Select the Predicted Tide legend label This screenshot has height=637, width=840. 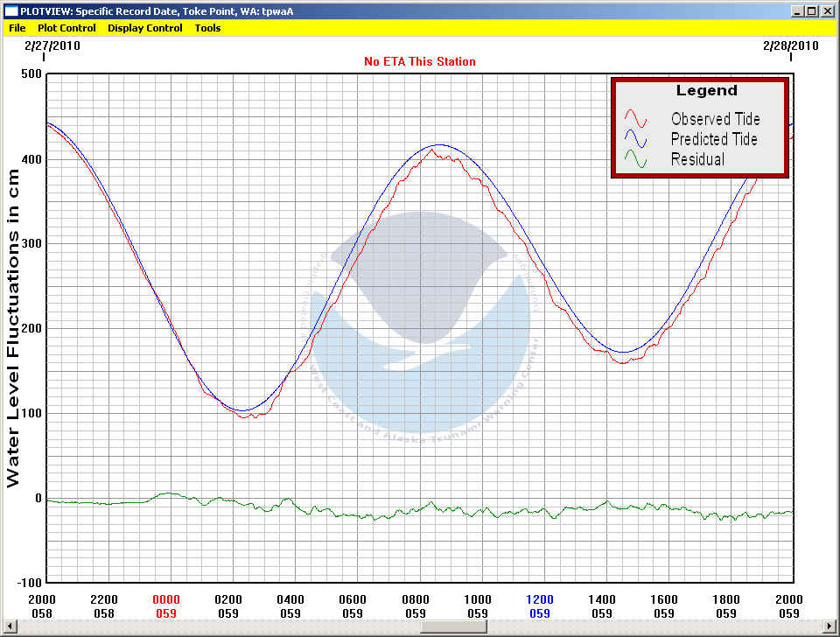click(x=714, y=139)
